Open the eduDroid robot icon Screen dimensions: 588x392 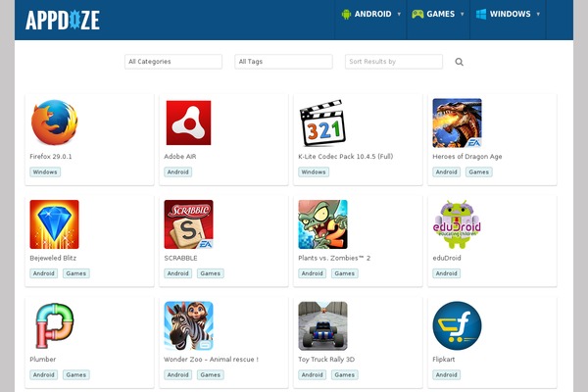tap(457, 224)
